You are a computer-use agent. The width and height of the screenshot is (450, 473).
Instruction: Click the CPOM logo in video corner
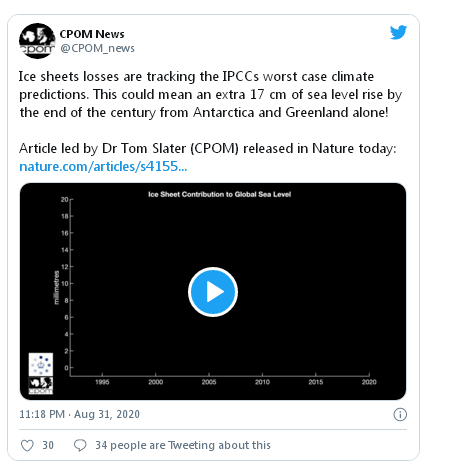click(41, 386)
